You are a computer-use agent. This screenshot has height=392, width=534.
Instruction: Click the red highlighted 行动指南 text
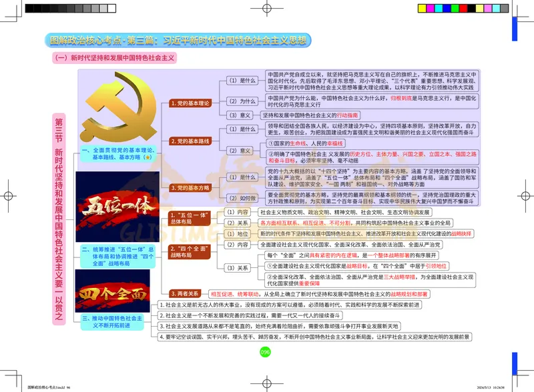coord(347,115)
